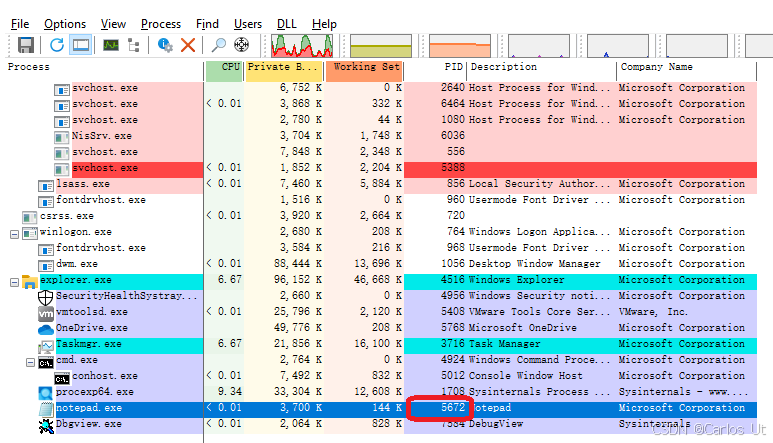Select the NisSrv.exe process row
Screen dimensions: 773x443
pyautogui.click(x=381, y=136)
